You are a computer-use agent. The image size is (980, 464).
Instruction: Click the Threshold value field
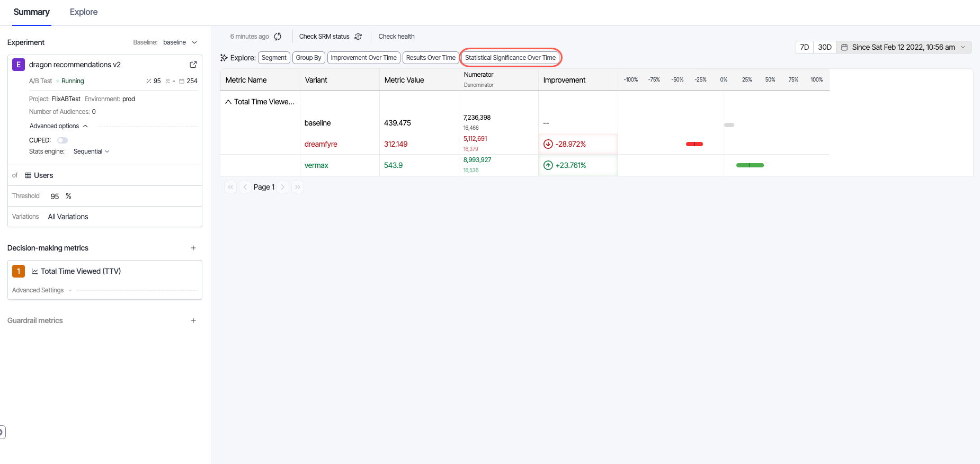[55, 197]
